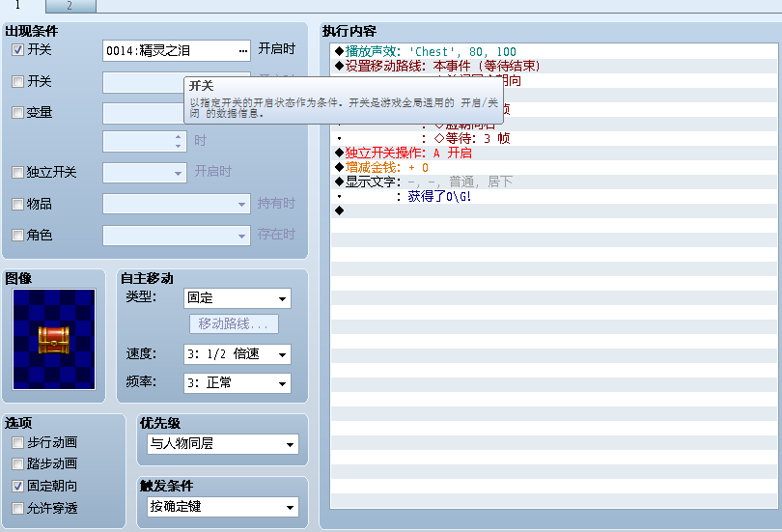Select the 显示文字 command line
This screenshot has width=782, height=532.
click(x=554, y=182)
